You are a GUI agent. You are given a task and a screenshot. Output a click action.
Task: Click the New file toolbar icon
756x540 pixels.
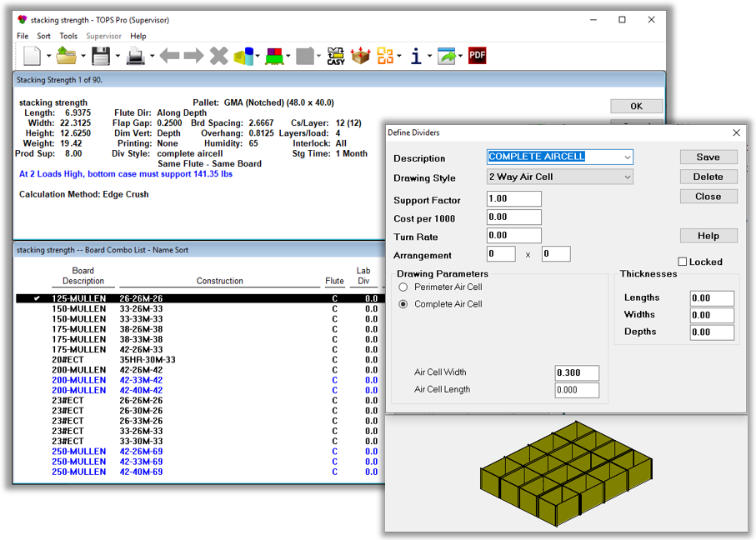coord(32,56)
